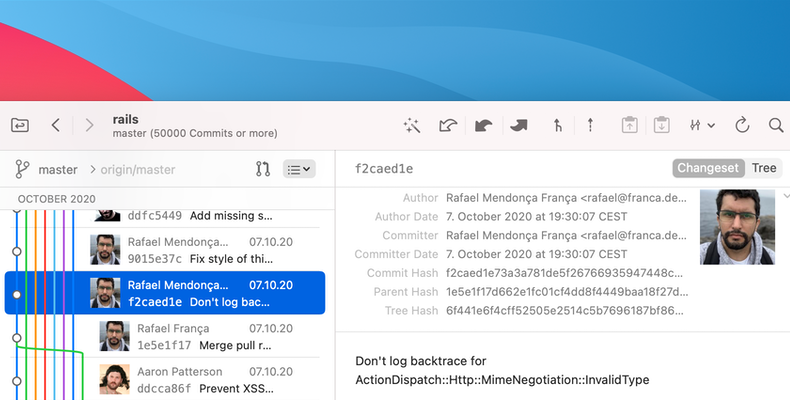Switch to the Tree view
The image size is (790, 400).
click(x=764, y=168)
